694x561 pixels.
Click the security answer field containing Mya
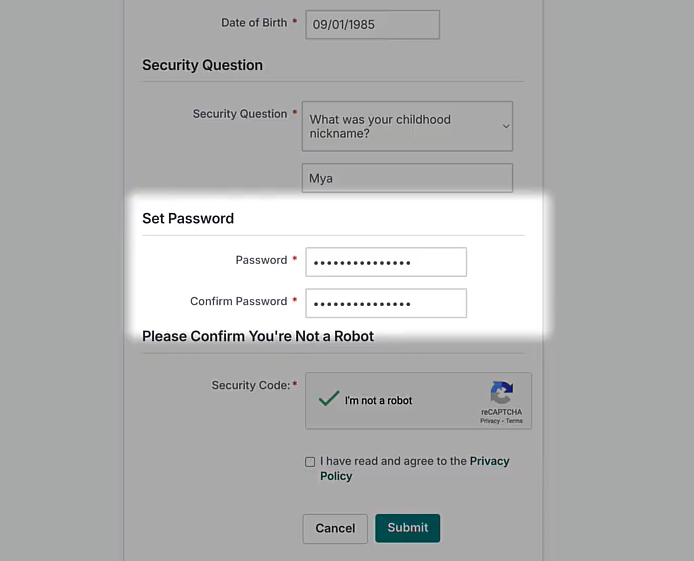(x=407, y=178)
